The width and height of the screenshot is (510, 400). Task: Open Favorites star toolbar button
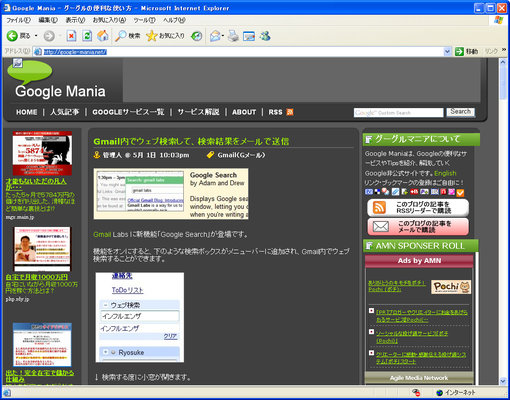(166, 36)
